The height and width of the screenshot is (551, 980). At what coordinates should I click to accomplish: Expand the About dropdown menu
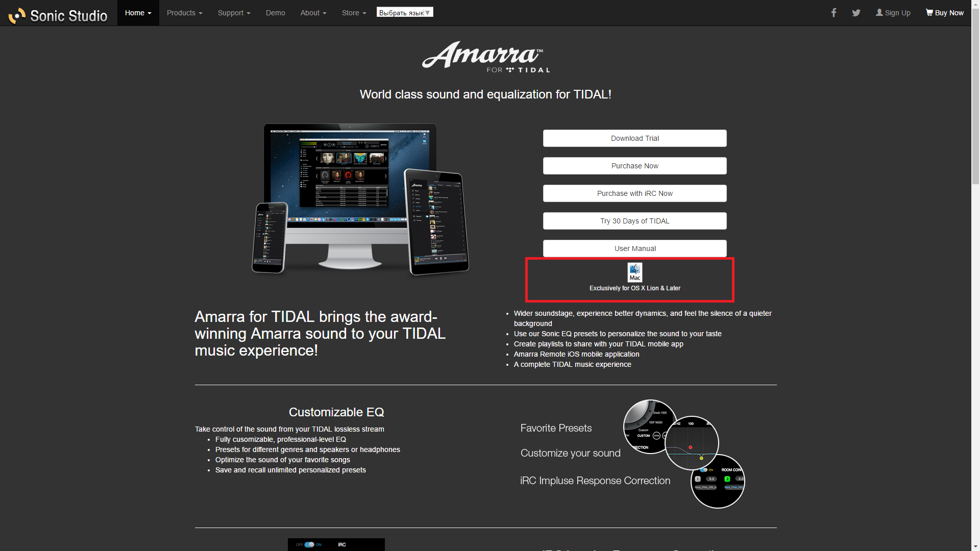(313, 13)
